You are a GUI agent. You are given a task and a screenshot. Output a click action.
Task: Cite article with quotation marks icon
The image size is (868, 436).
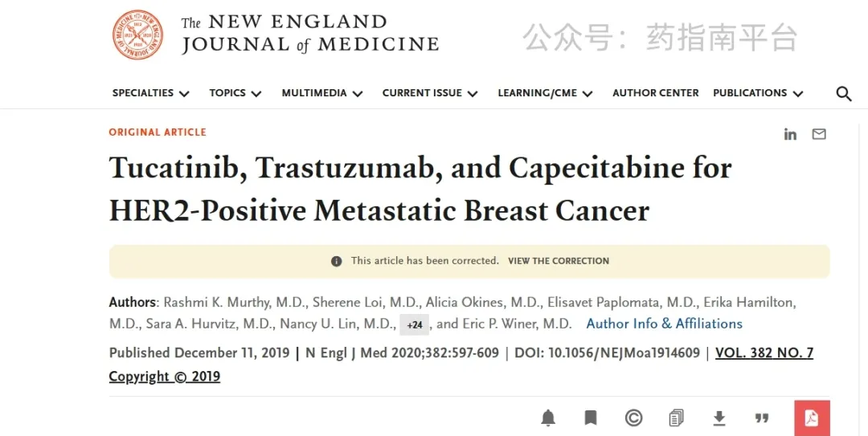(x=762, y=418)
